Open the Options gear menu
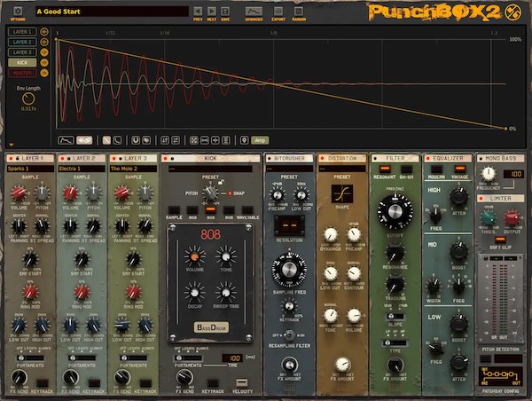Viewport: 532px width, 401px height. click(x=18, y=12)
